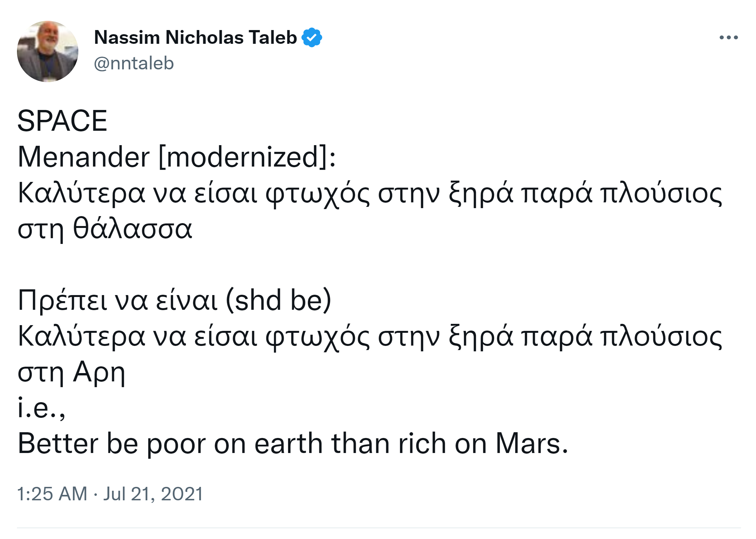Click the 'Πρέπει να είναι (shd be)' line
The width and height of the screenshot is (756, 539).
pyautogui.click(x=174, y=301)
